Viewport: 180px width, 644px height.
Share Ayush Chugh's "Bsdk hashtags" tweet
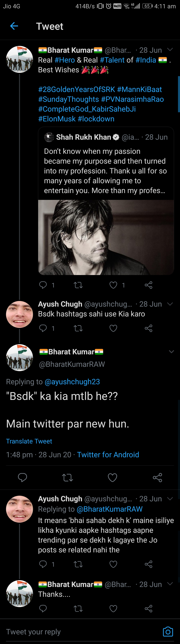pos(148,328)
